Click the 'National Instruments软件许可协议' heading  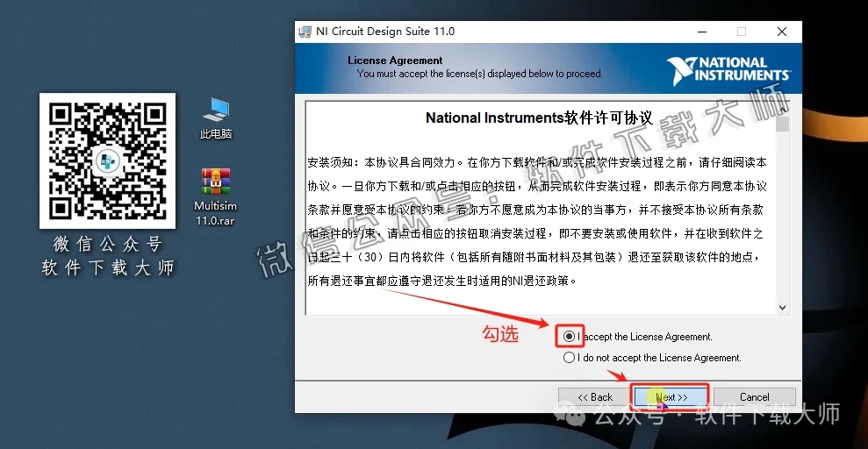(539, 118)
